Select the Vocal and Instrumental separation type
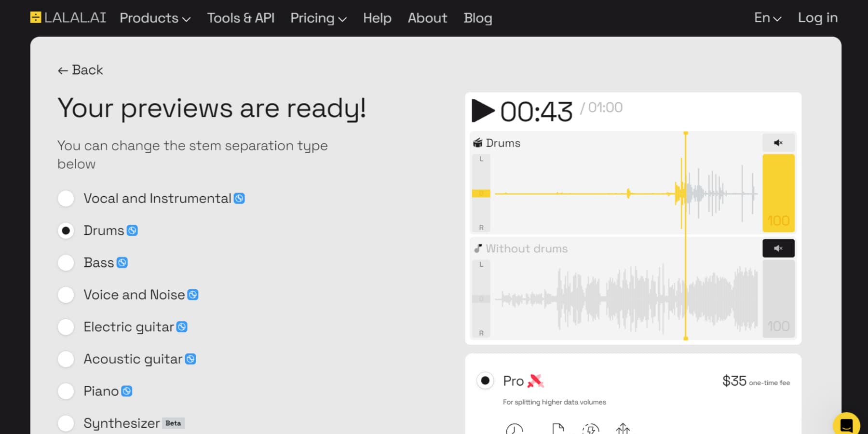The width and height of the screenshot is (868, 434). click(66, 198)
